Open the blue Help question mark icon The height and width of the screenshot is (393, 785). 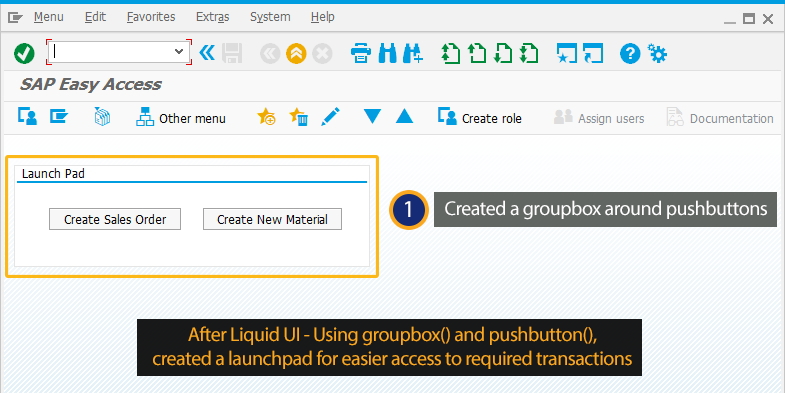(x=630, y=53)
